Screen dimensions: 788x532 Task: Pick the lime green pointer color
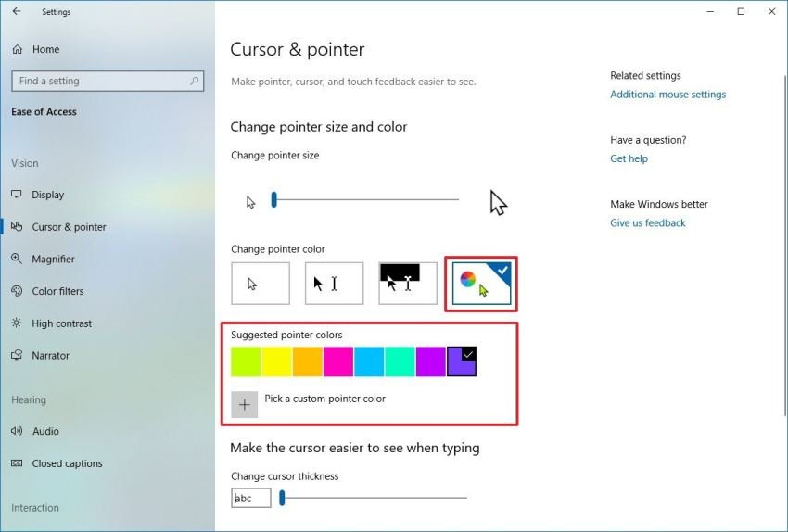pyautogui.click(x=246, y=361)
